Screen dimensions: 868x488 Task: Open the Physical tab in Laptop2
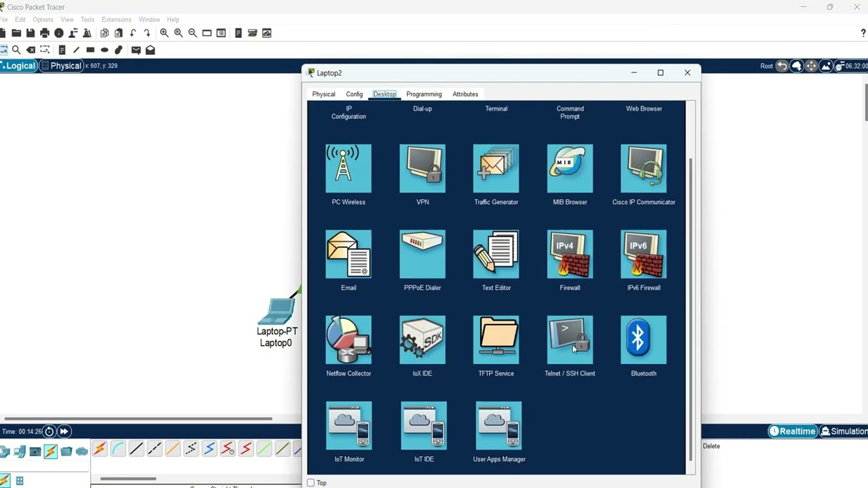tap(323, 94)
